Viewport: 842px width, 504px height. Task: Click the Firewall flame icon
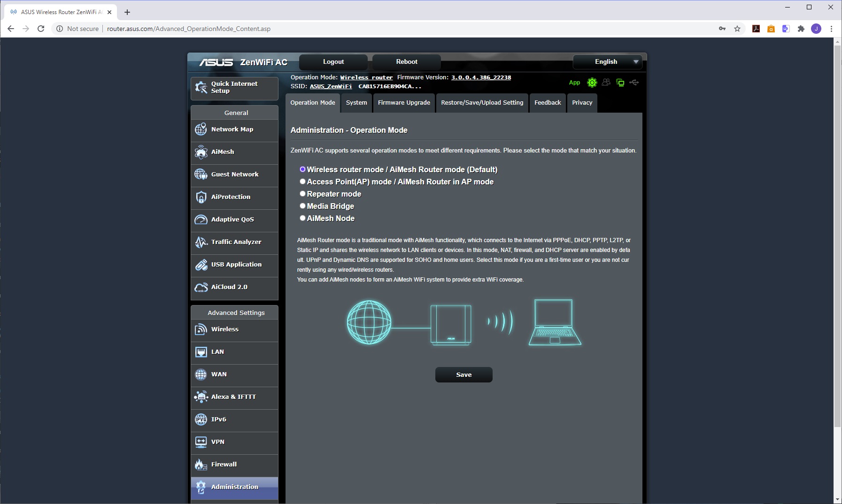coord(201,464)
